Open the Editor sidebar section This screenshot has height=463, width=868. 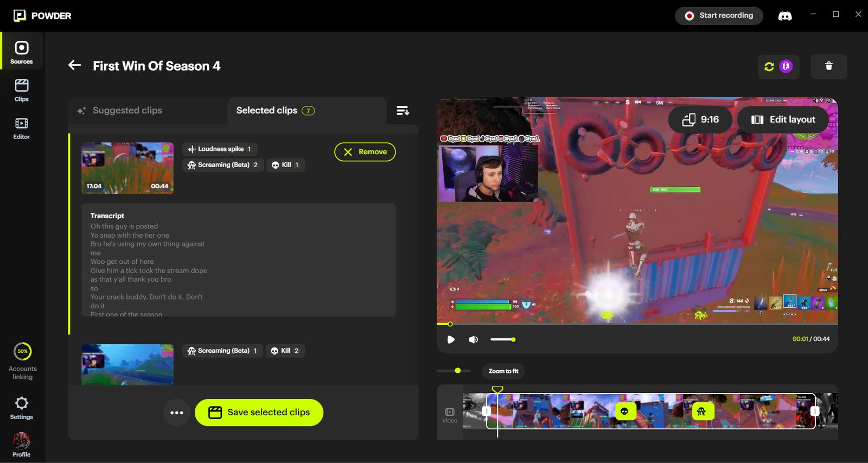(x=22, y=128)
